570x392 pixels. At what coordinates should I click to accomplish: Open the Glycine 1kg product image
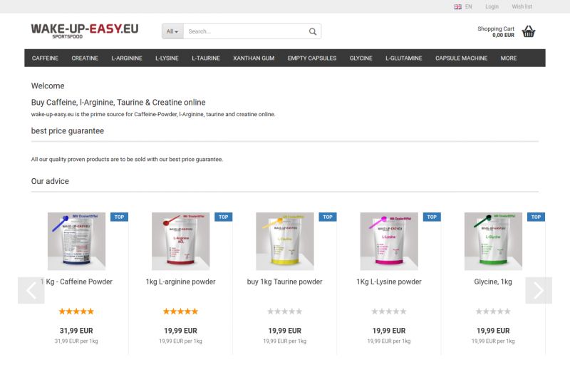[x=493, y=241]
